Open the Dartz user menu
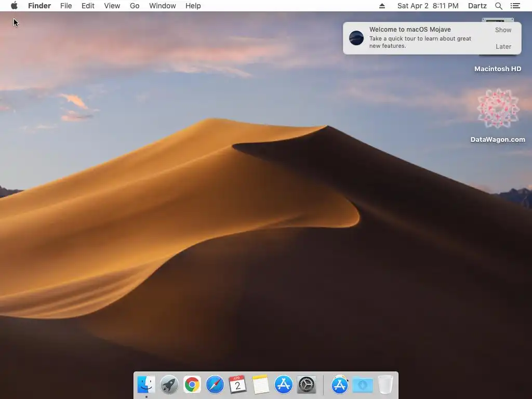This screenshot has height=399, width=532. (x=477, y=6)
